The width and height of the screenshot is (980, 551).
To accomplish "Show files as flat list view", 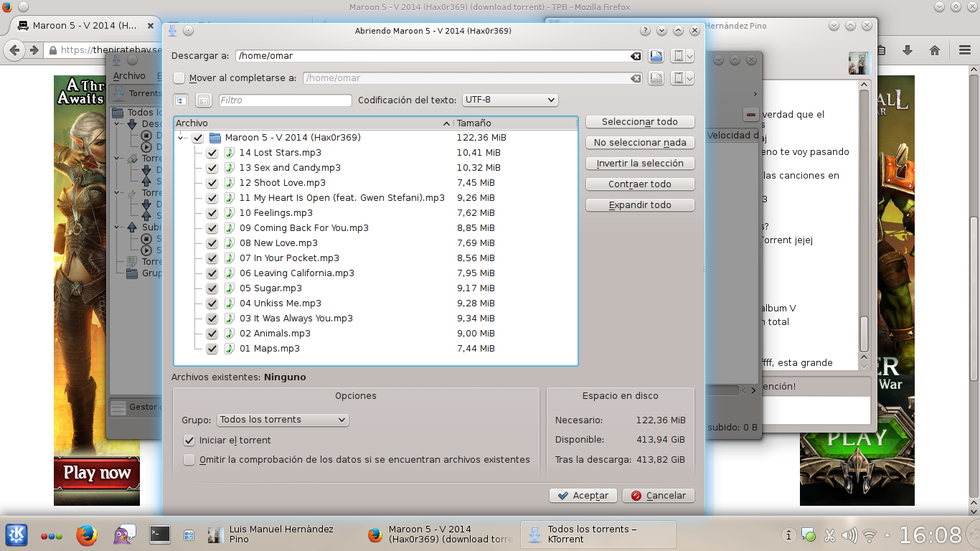I will (x=203, y=100).
